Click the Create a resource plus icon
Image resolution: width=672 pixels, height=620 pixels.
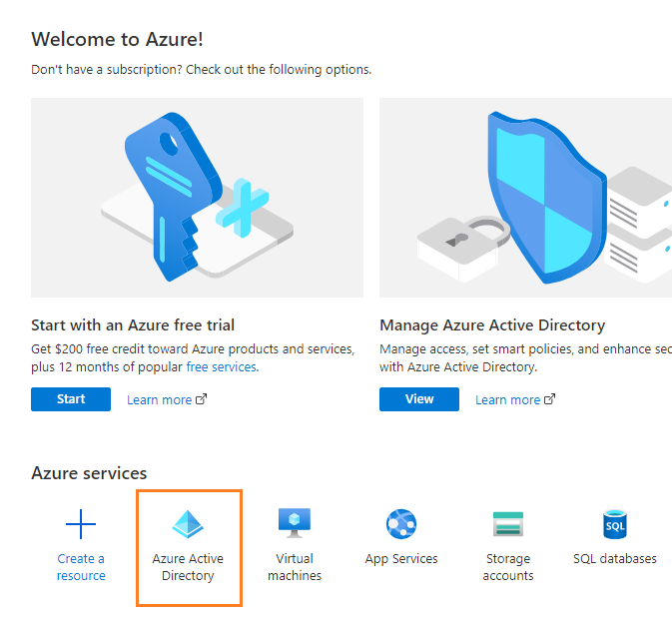pos(81,524)
